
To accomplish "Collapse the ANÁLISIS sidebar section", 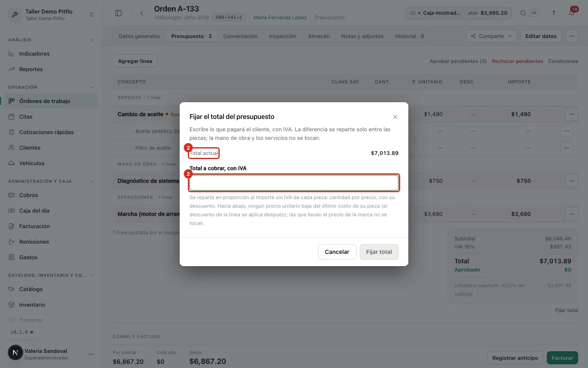I will [91, 40].
